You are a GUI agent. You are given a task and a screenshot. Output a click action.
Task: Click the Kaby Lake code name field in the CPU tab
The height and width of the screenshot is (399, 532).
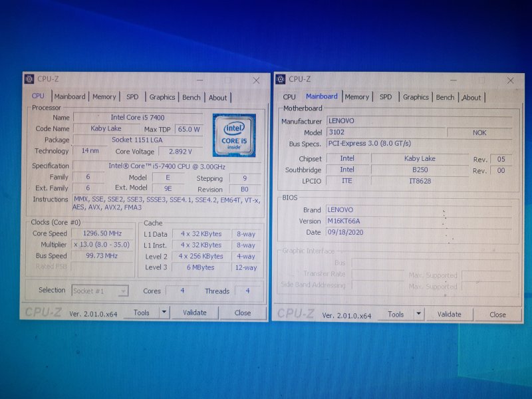coord(106,128)
